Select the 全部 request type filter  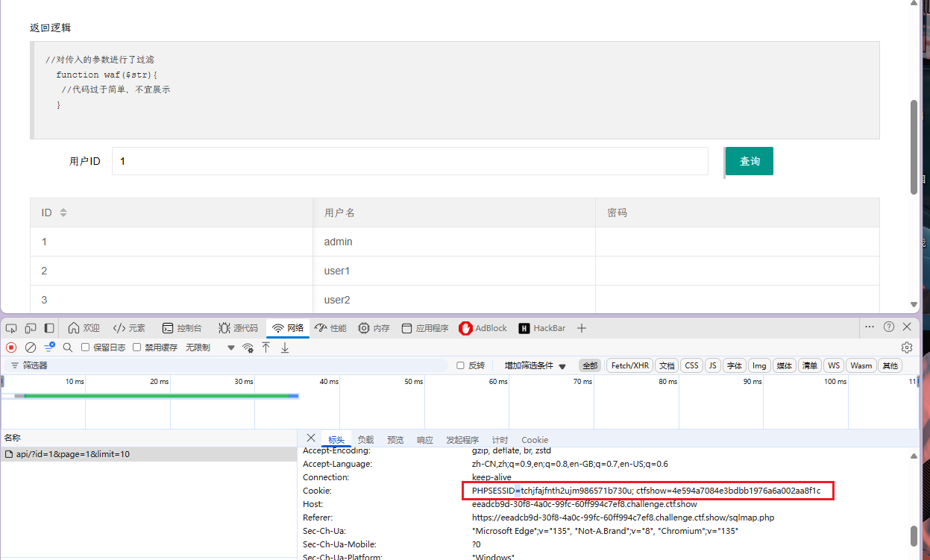[x=590, y=365]
